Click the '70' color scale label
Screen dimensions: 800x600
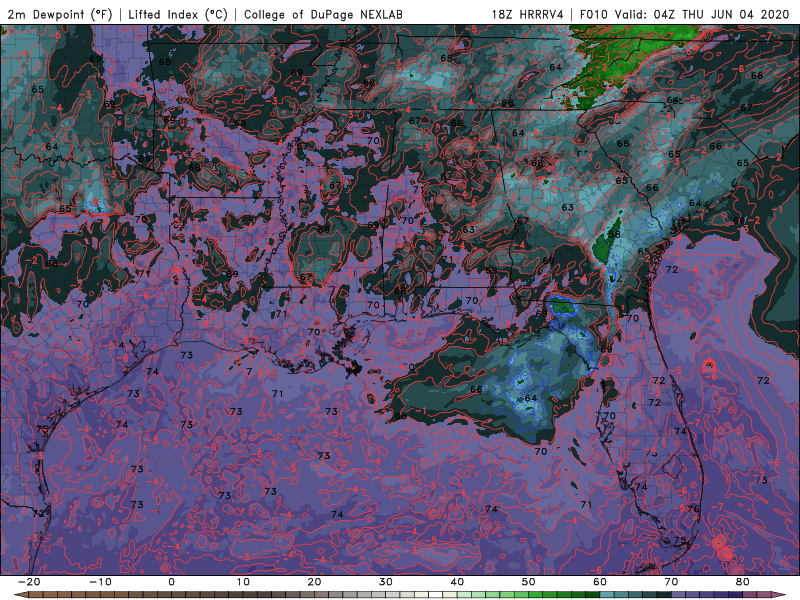671,582
